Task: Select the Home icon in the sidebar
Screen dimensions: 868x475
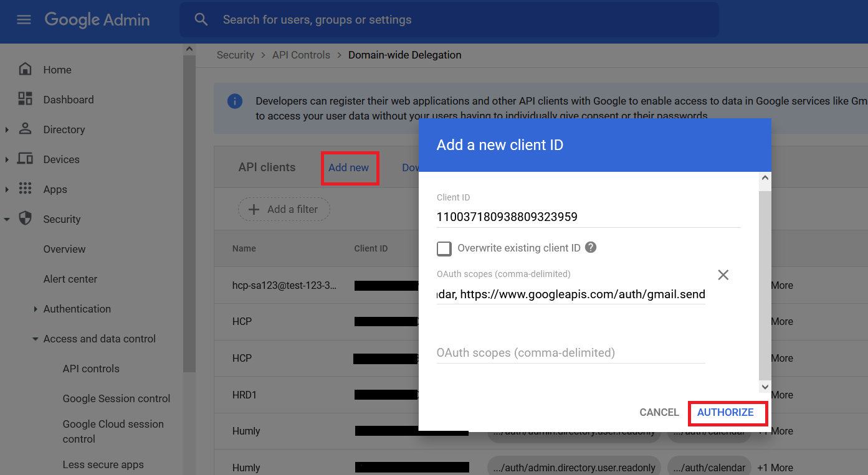Action: [25, 69]
